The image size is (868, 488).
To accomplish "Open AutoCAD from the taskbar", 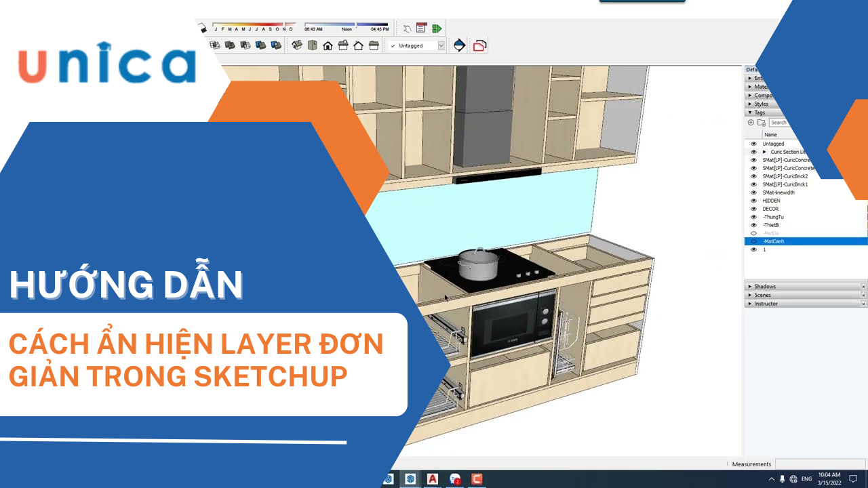I will 432,479.
